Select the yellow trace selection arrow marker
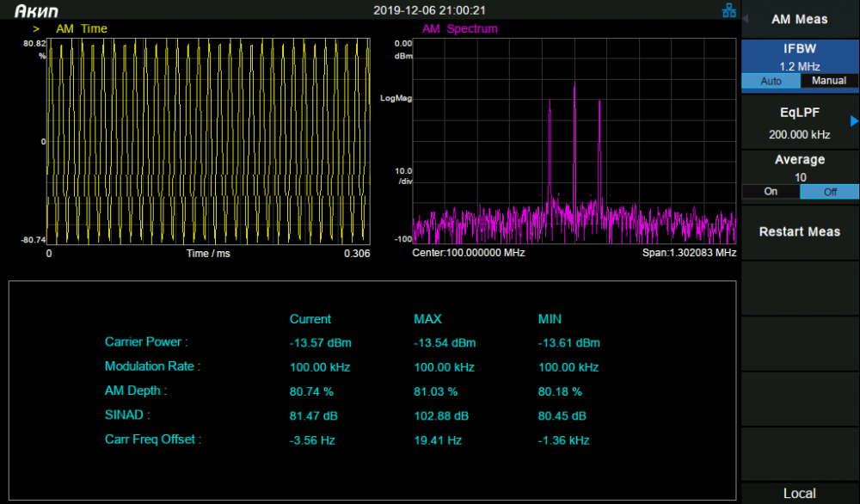The image size is (860, 504). [36, 29]
